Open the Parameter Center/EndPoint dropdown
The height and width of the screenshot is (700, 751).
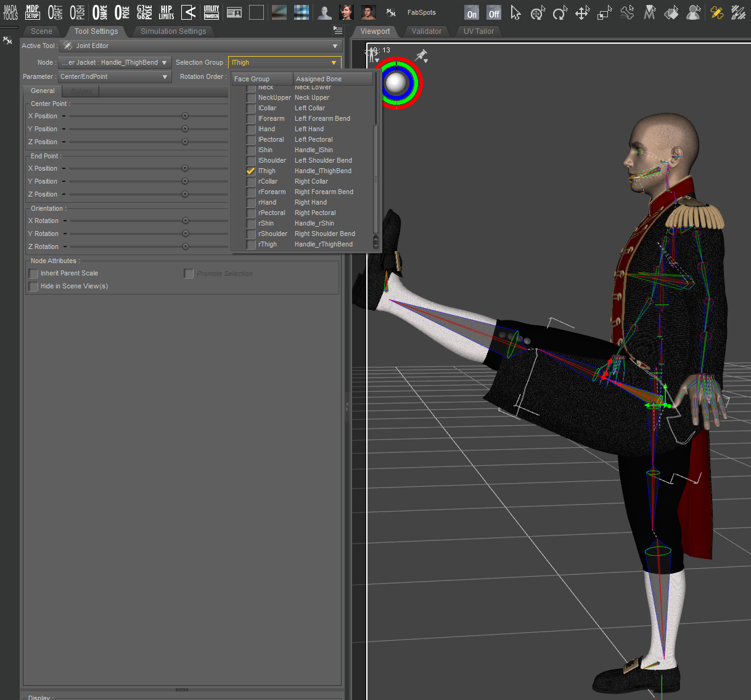[x=115, y=76]
